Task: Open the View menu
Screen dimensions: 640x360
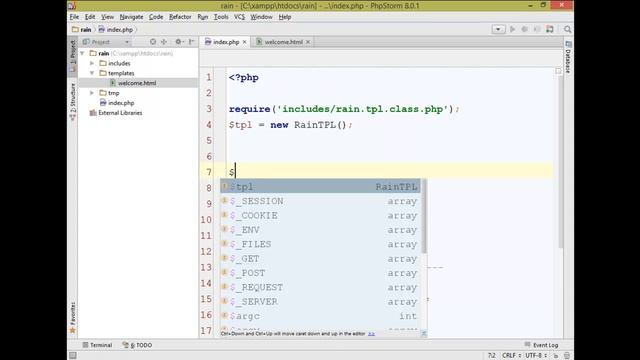Action: 107,17
